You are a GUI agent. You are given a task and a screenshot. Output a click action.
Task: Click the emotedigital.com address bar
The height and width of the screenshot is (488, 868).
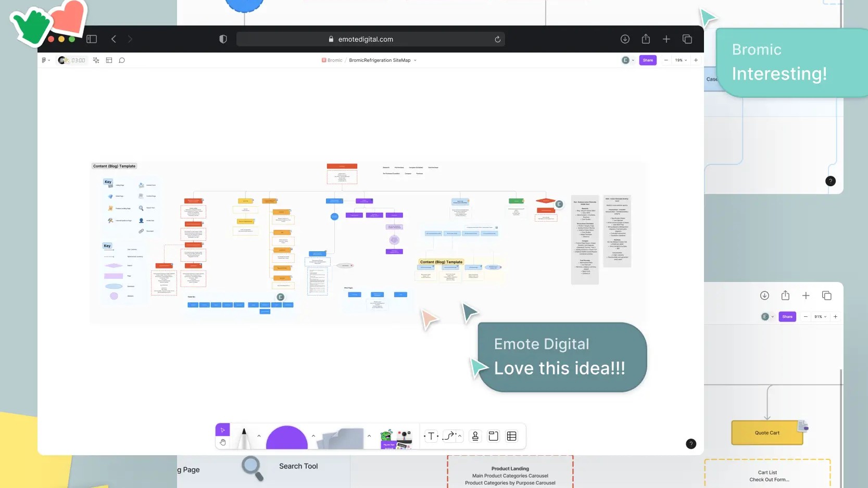(371, 39)
